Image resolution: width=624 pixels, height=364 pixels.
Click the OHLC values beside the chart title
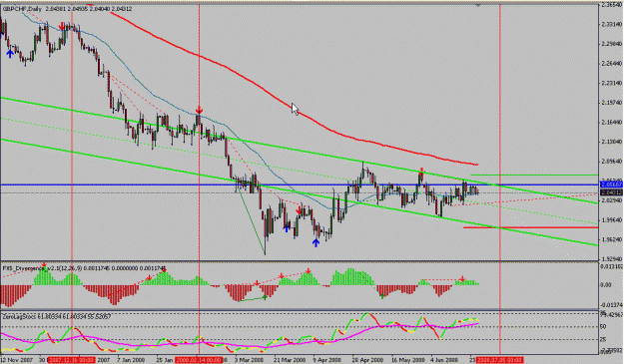pos(88,9)
